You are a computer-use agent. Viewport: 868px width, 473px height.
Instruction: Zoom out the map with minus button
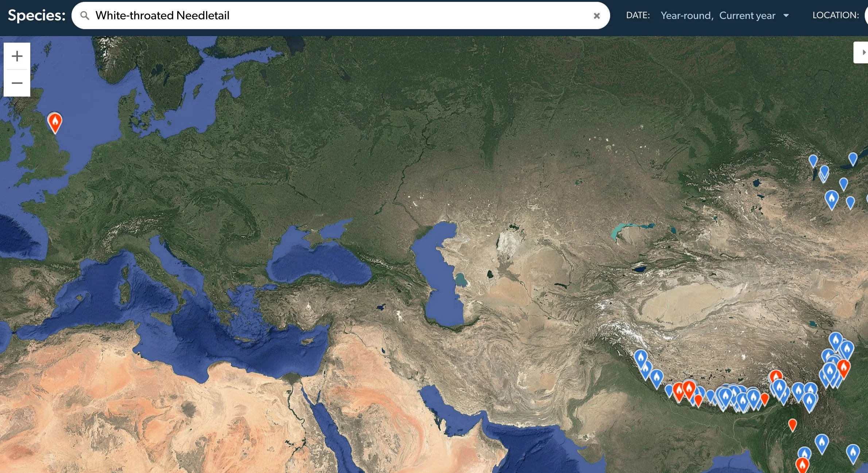[17, 83]
